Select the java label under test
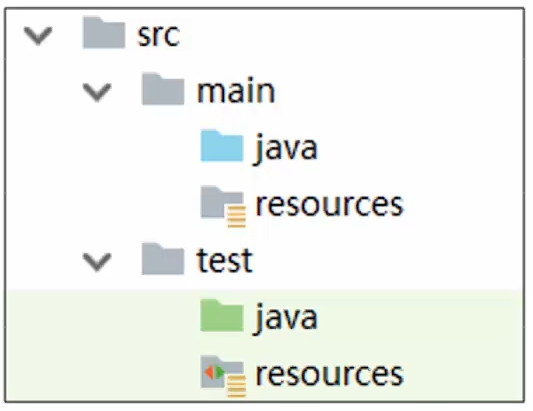Image resolution: width=533 pixels, height=411 pixels. (x=286, y=319)
